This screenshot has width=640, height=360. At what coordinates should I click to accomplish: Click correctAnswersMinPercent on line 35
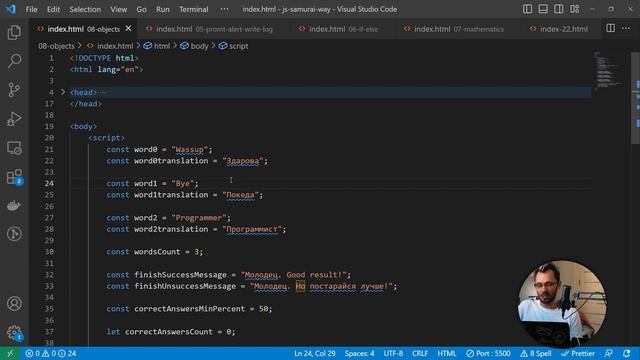tap(190, 309)
